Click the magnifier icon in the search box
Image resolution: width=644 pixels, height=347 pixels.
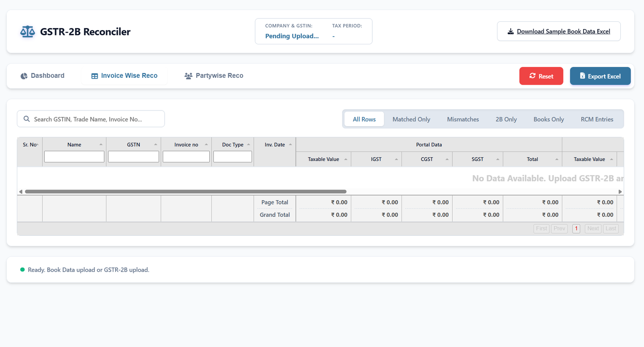(27, 119)
